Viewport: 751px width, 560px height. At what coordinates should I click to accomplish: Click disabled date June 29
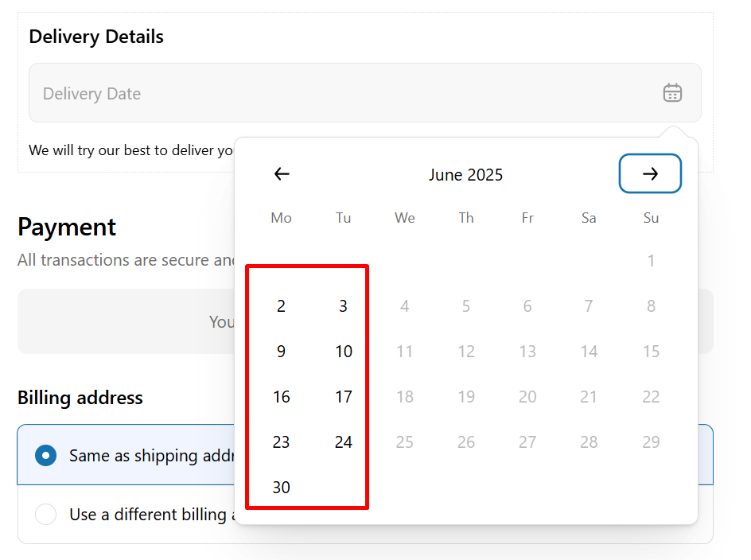(651, 442)
